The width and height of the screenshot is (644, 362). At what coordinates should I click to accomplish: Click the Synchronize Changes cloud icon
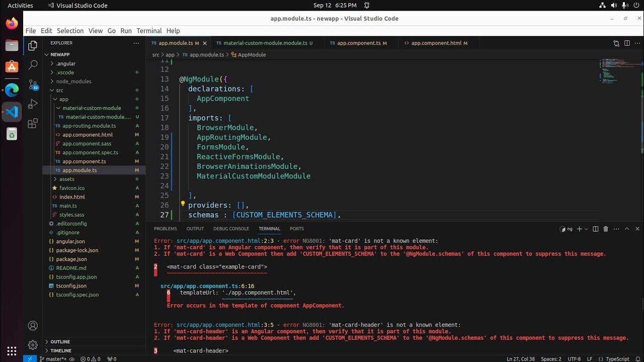(72, 359)
